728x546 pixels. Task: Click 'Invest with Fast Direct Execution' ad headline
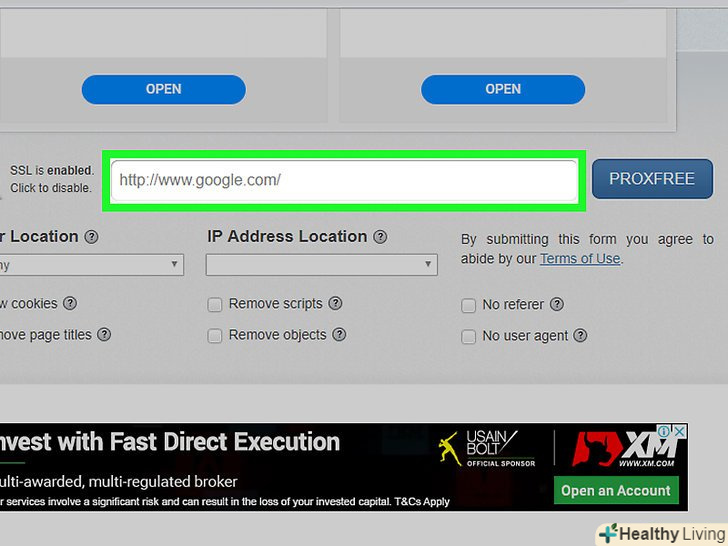click(x=170, y=442)
